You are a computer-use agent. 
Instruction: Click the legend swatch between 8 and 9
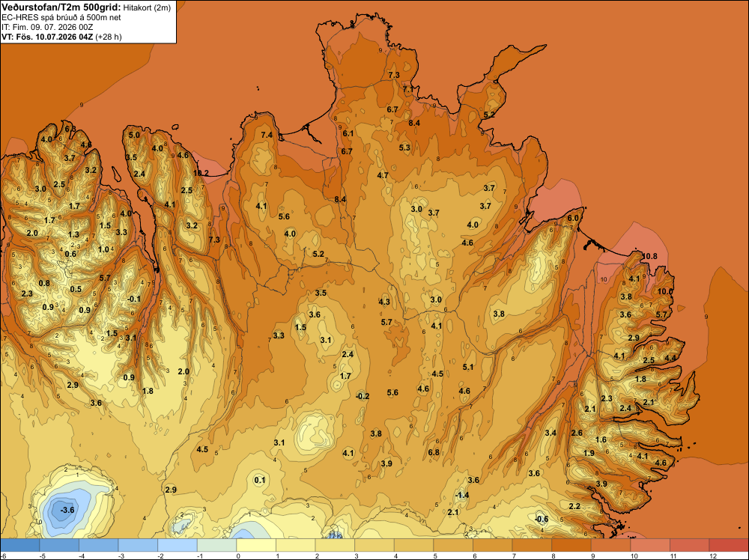pyautogui.click(x=571, y=545)
